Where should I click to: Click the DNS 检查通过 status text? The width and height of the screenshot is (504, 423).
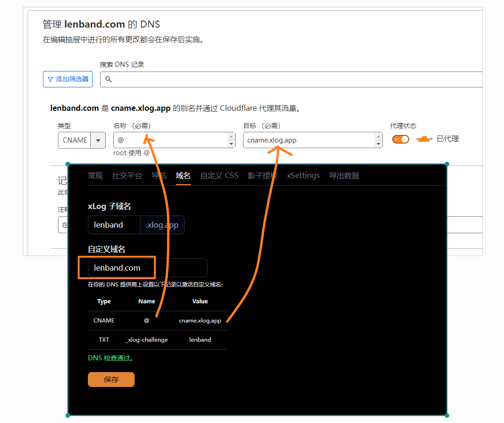pos(110,358)
